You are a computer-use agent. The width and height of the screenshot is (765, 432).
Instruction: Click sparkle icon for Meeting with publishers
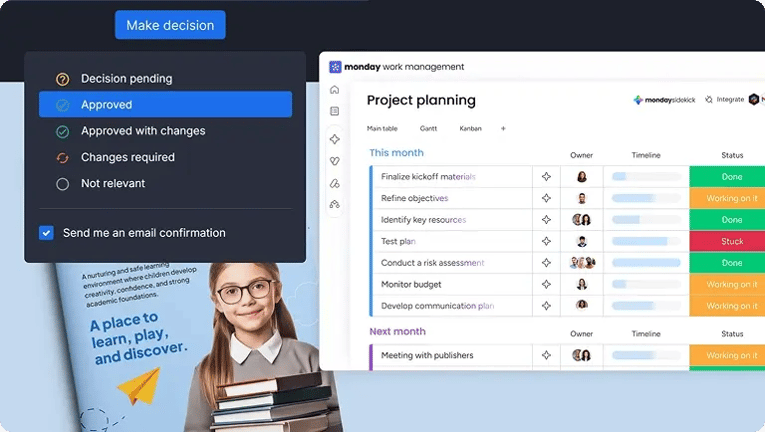[546, 355]
